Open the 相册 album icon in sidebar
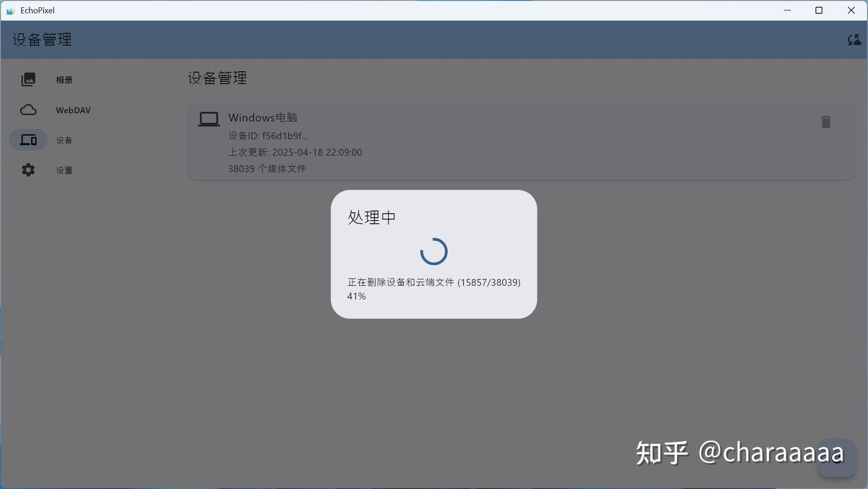868x489 pixels. tap(28, 79)
